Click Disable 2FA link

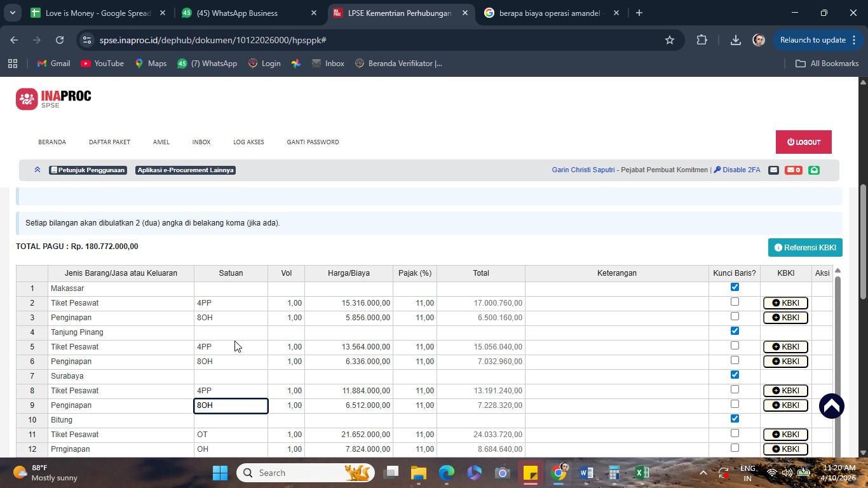pyautogui.click(x=737, y=170)
